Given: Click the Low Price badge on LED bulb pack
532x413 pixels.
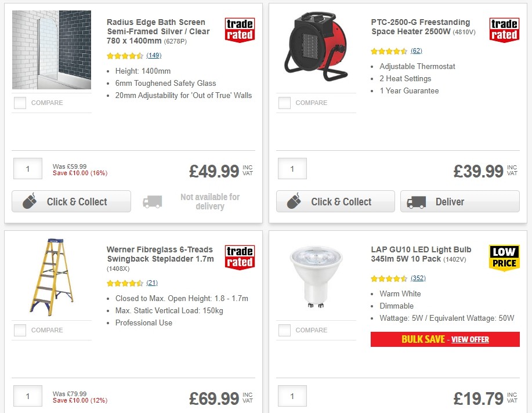Looking at the screenshot, I should point(504,255).
